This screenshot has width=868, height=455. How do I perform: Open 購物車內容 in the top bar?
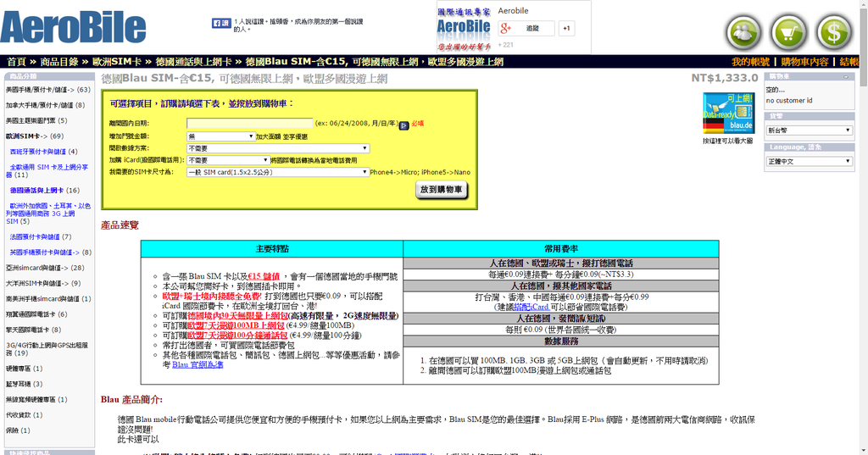pyautogui.click(x=804, y=62)
